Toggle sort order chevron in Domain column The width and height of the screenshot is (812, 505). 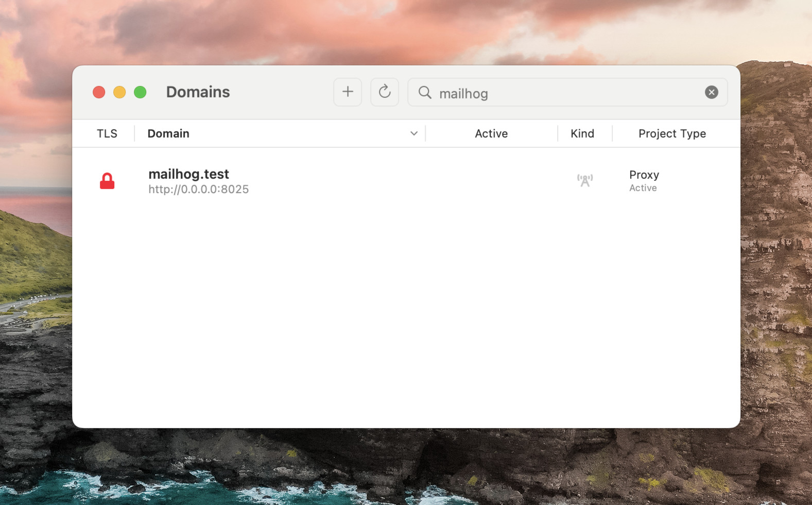click(414, 133)
